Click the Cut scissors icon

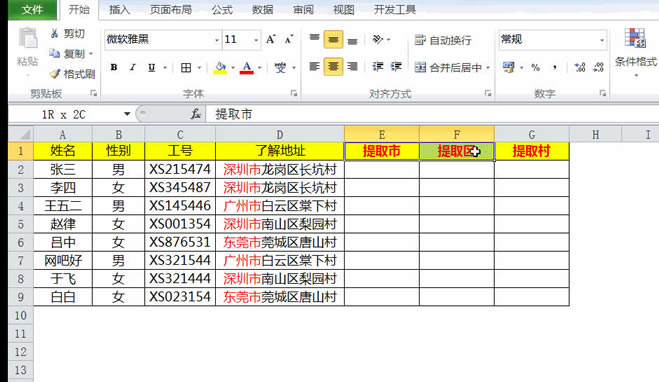click(x=55, y=33)
